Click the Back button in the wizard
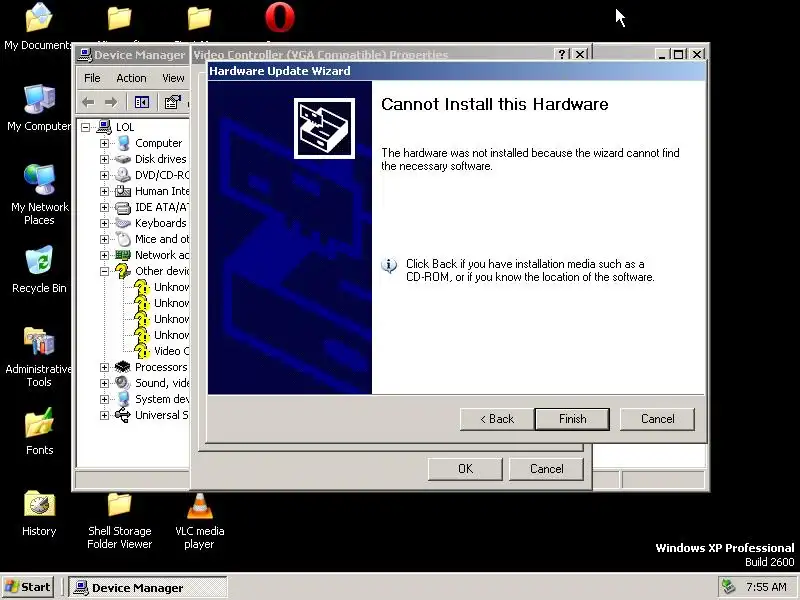 point(497,419)
